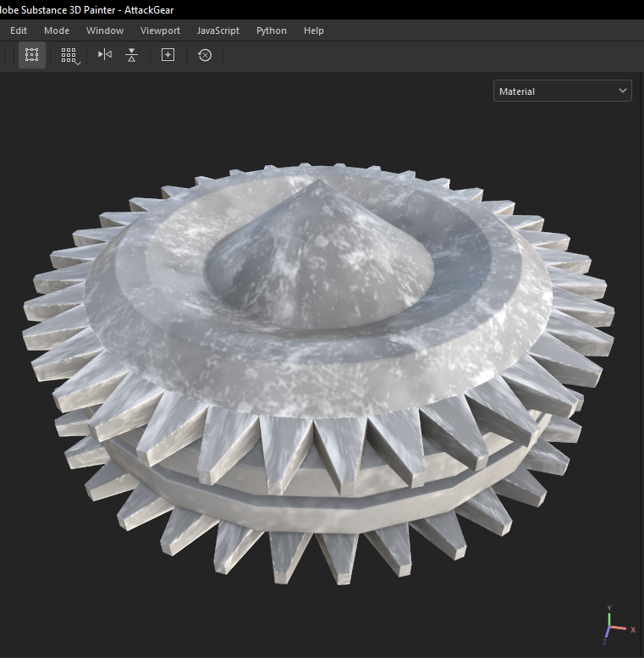Open the Mode menu
644x658 pixels.
tap(57, 30)
